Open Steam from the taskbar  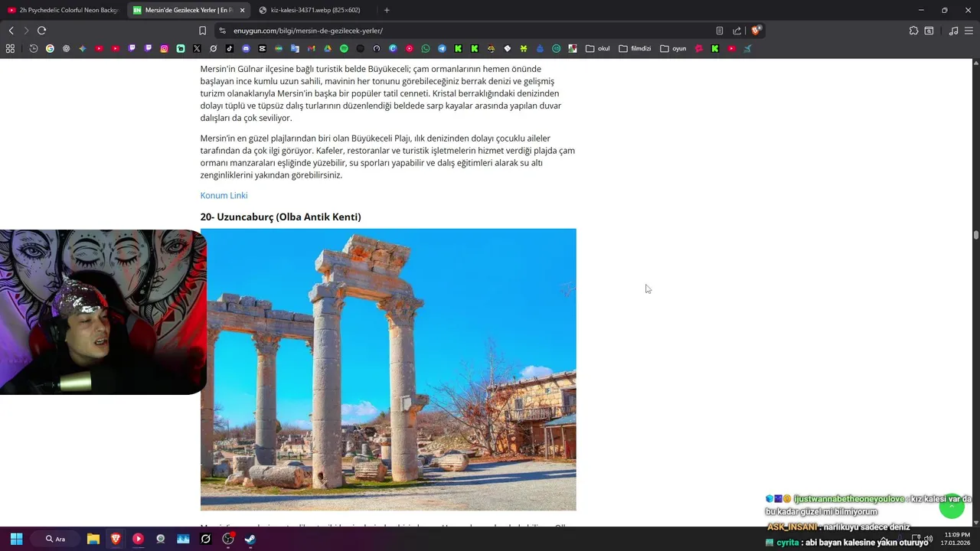[250, 539]
